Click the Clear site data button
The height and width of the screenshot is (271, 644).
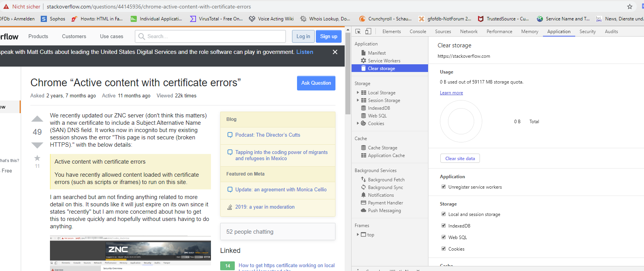460,158
